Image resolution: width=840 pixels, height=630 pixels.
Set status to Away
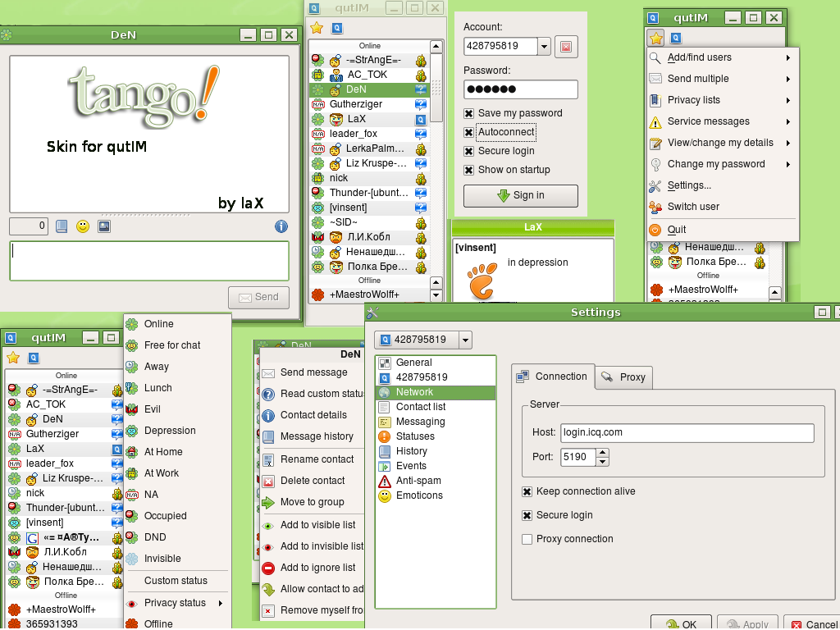coord(157,367)
